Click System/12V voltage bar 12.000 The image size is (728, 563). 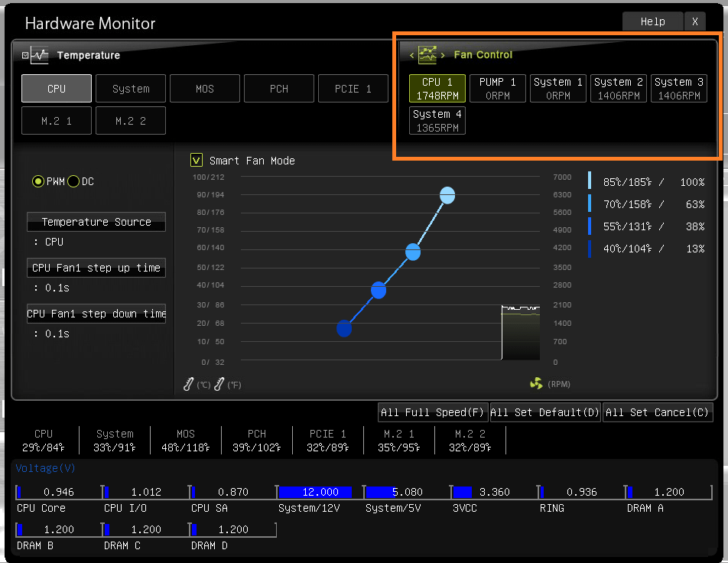[320, 492]
